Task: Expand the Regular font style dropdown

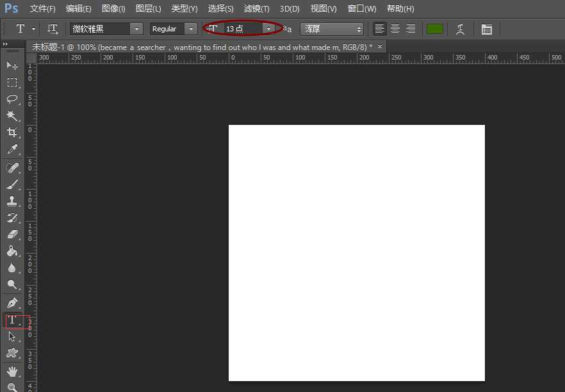Action: coord(191,29)
